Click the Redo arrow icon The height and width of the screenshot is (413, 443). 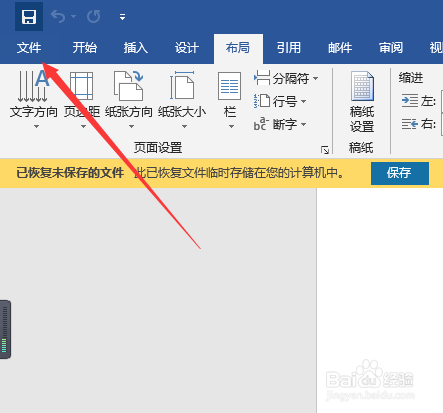click(x=93, y=16)
